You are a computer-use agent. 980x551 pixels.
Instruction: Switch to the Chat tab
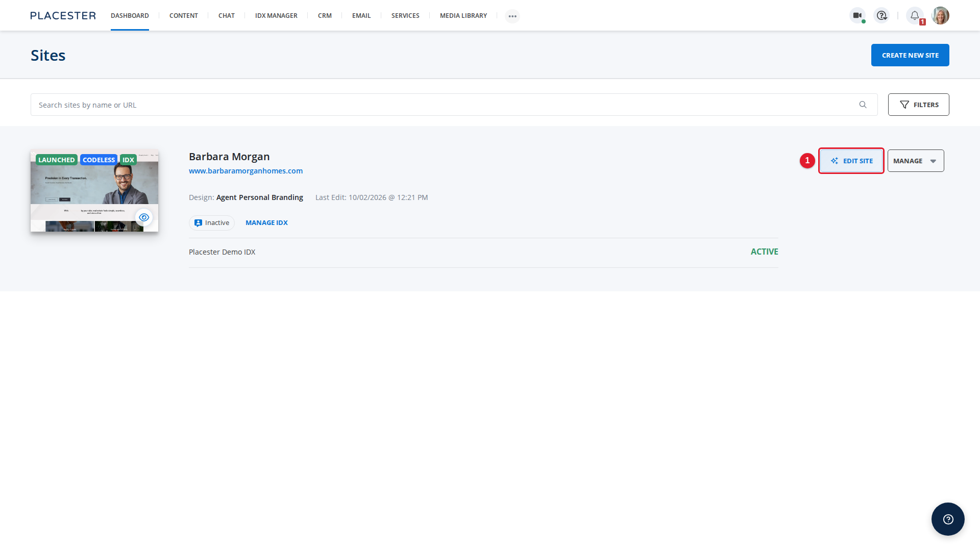point(227,16)
